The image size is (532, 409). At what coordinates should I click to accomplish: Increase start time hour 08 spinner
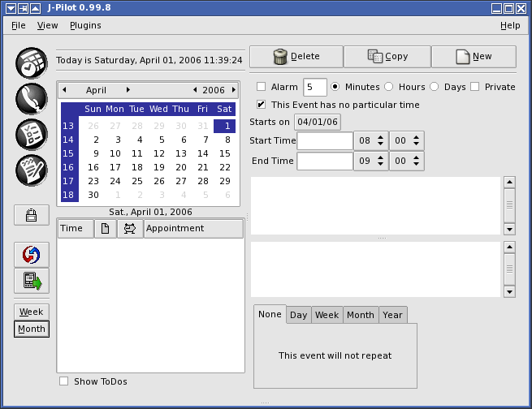[381, 138]
